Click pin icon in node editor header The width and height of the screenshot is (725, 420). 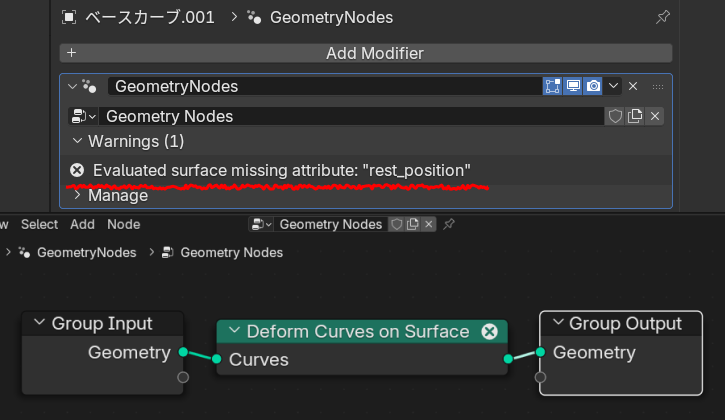pyautogui.click(x=449, y=224)
